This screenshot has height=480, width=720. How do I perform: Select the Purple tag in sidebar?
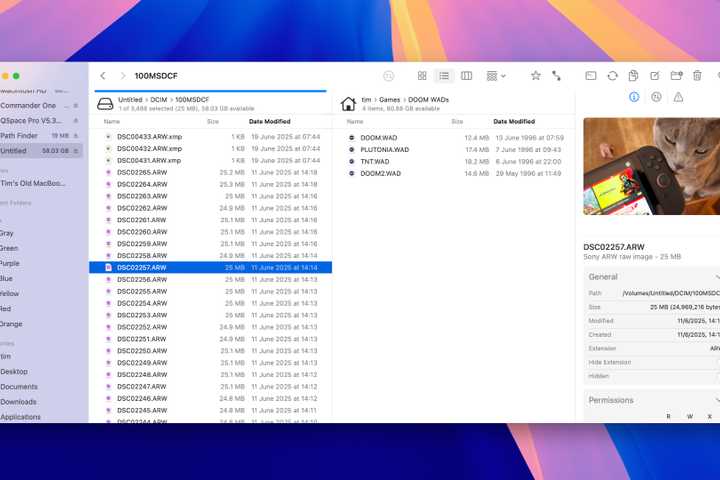point(10,264)
